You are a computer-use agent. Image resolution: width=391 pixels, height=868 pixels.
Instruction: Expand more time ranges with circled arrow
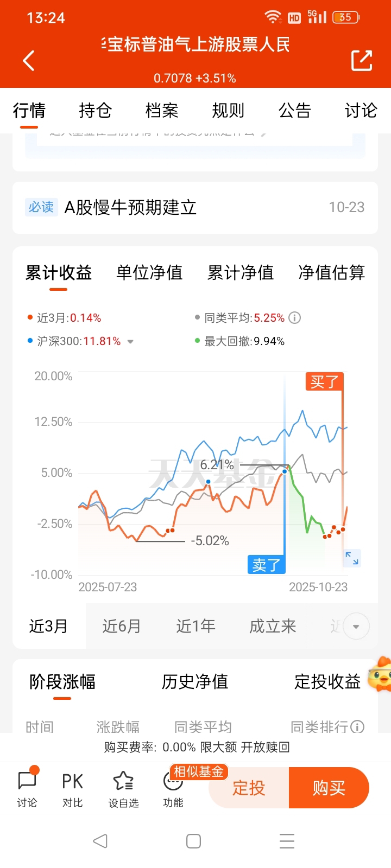[x=356, y=627]
